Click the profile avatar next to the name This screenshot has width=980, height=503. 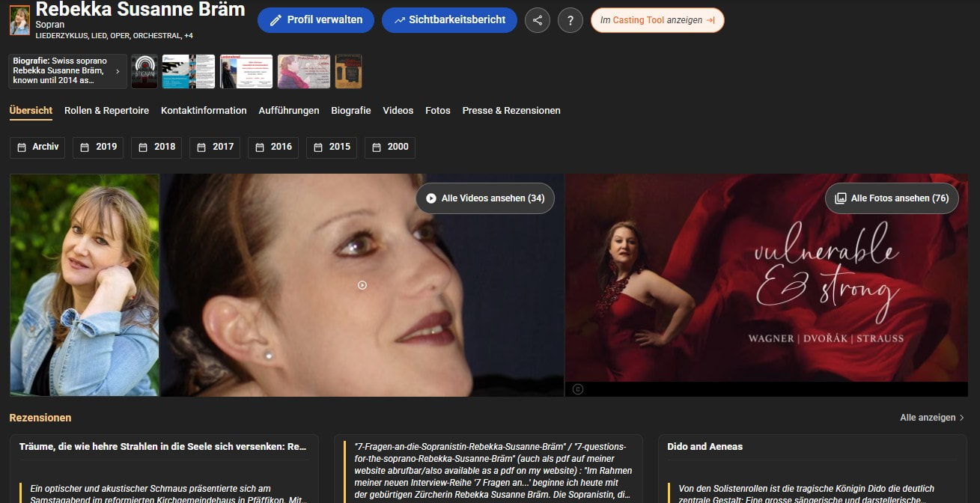pyautogui.click(x=19, y=21)
